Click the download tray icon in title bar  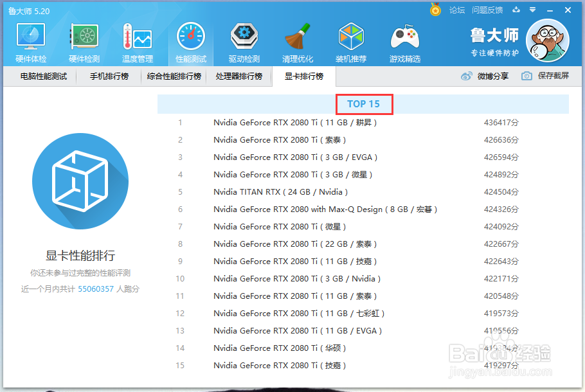tap(516, 10)
